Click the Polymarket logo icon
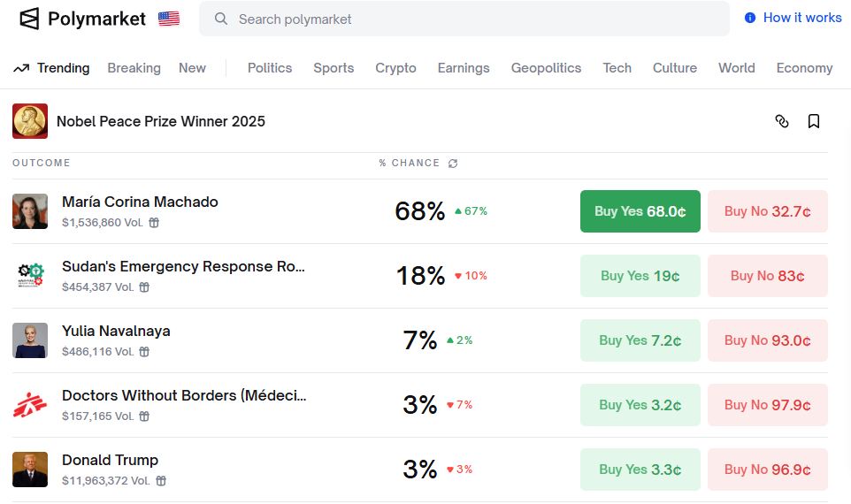The width and height of the screenshot is (851, 504). click(29, 19)
